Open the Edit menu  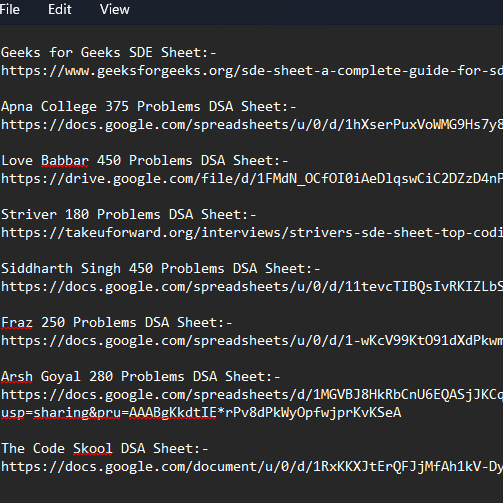[60, 9]
